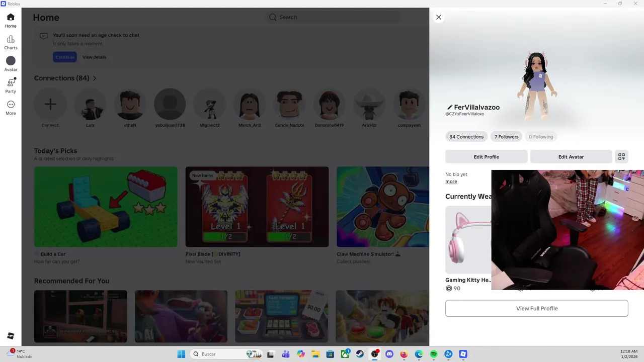Click Continue for the age check
This screenshot has width=644, height=362.
[65, 57]
